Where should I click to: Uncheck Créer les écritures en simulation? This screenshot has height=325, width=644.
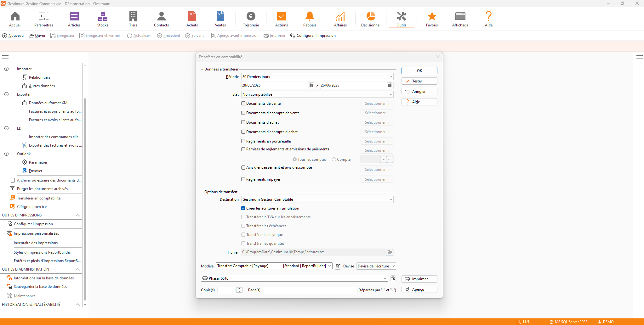243,208
